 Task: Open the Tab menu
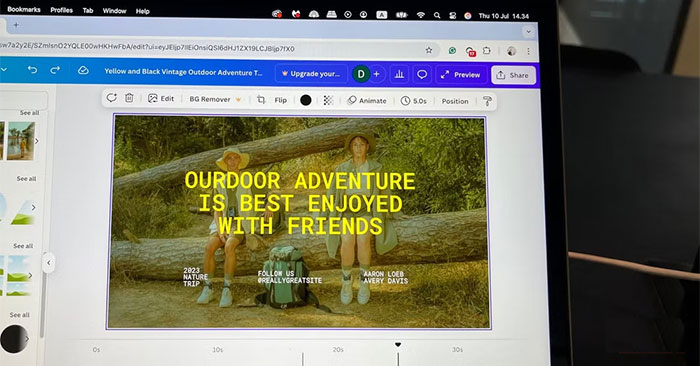88,10
